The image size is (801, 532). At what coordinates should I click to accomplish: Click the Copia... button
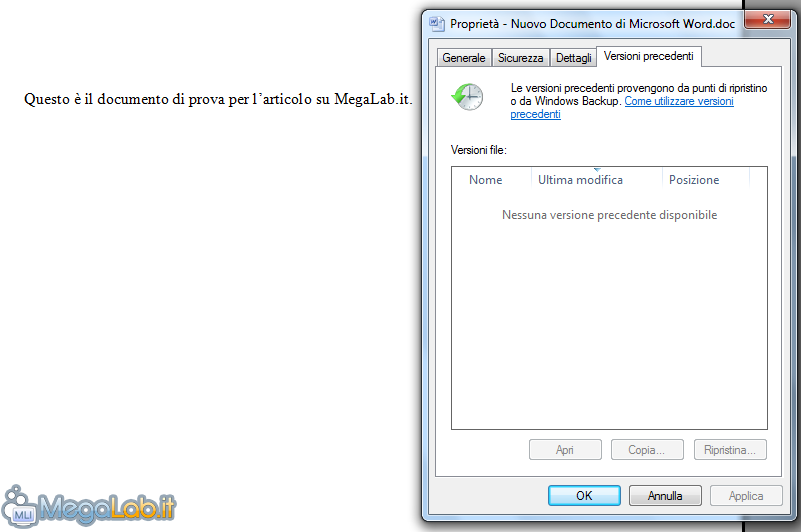[x=647, y=450]
